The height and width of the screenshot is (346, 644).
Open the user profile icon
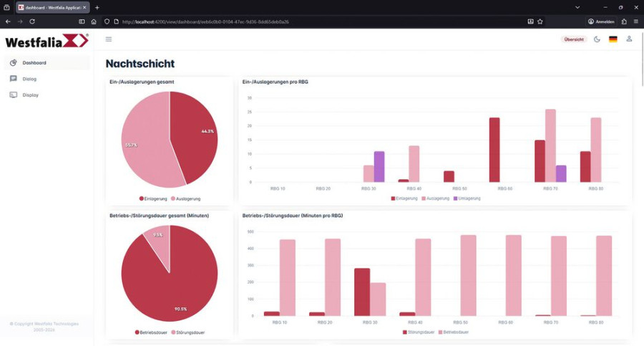click(x=629, y=39)
